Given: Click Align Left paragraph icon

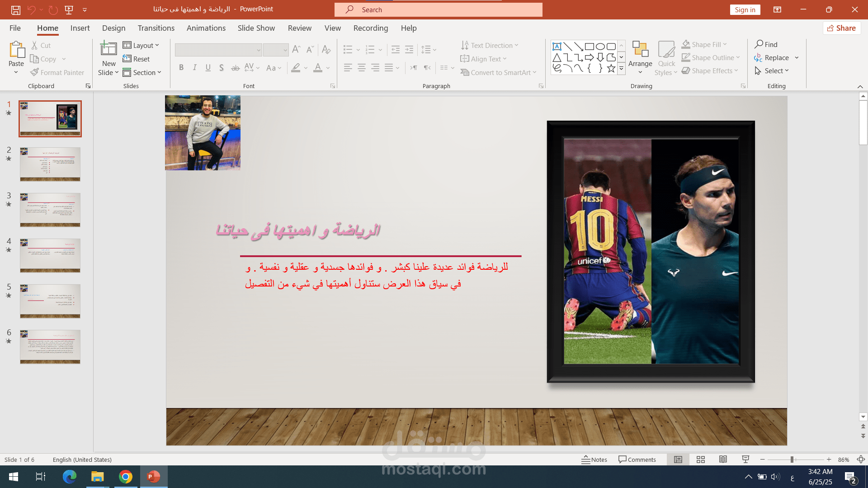Looking at the screenshot, I should (348, 68).
